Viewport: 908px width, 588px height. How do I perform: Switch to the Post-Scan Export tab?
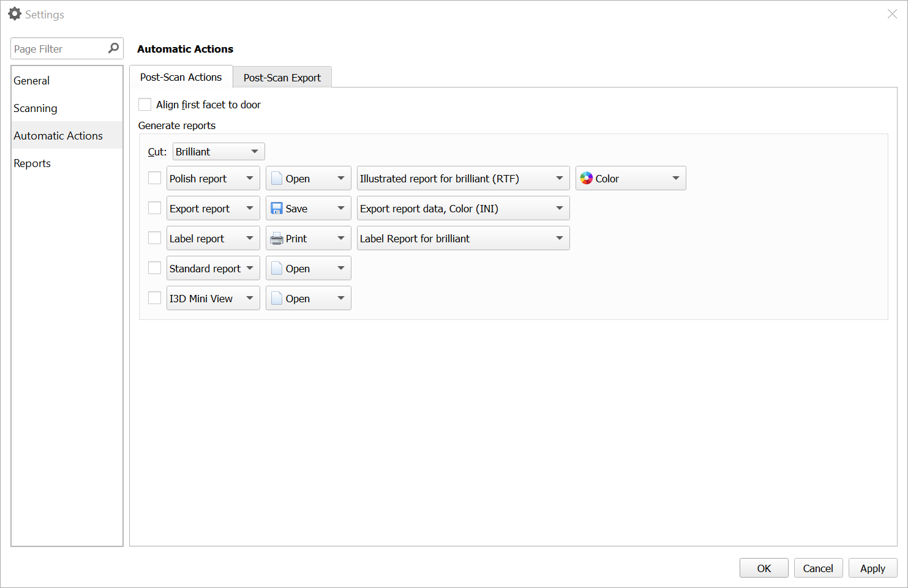click(x=282, y=77)
